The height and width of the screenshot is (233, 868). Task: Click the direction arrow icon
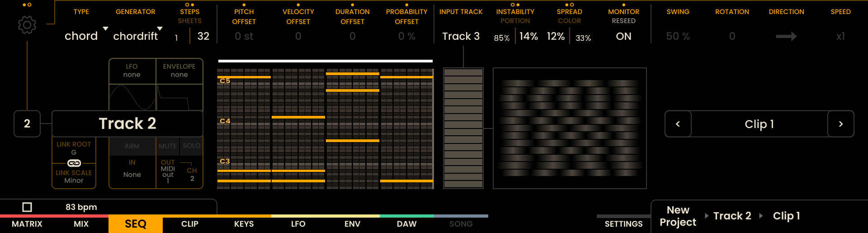coord(786,36)
